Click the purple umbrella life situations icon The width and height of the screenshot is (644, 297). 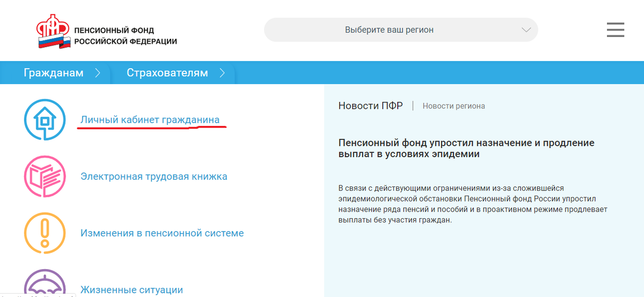pyautogui.click(x=45, y=283)
